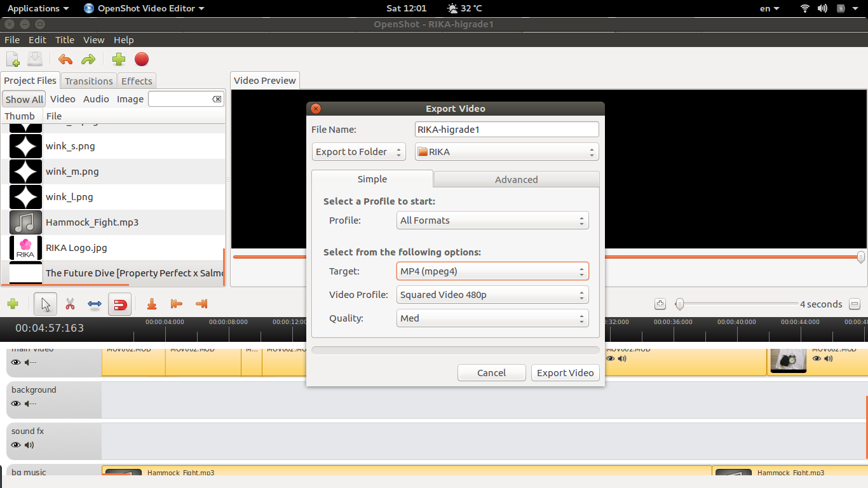Filter project files by Image
This screenshot has height=488, width=868.
coord(130,99)
